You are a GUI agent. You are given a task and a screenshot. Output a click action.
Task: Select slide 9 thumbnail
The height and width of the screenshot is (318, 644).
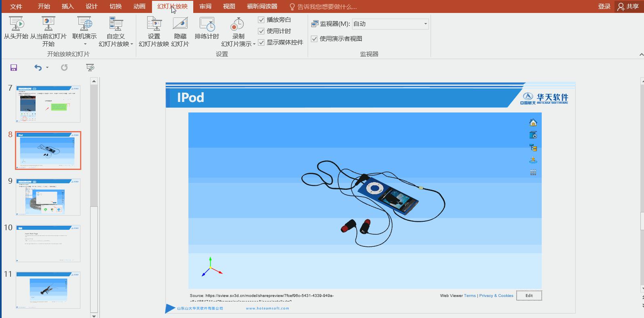pos(48,197)
